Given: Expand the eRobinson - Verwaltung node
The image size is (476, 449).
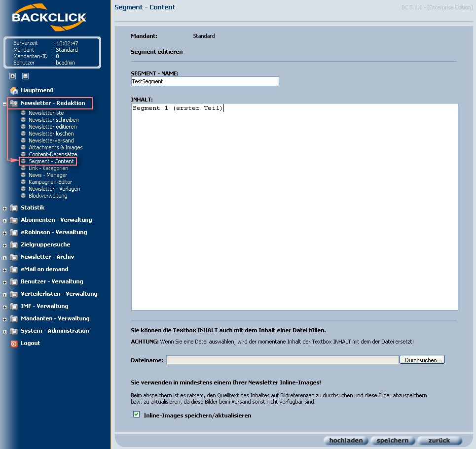Looking at the screenshot, I should [4, 233].
